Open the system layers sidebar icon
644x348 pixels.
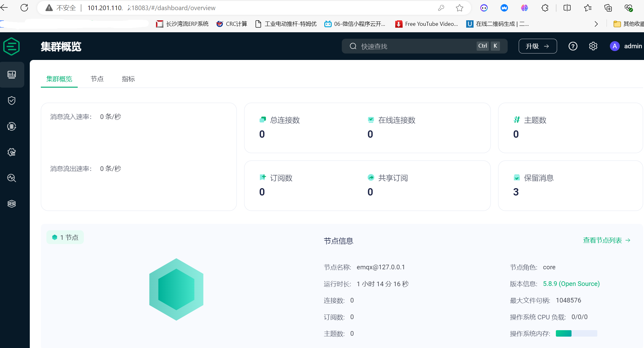click(x=12, y=204)
